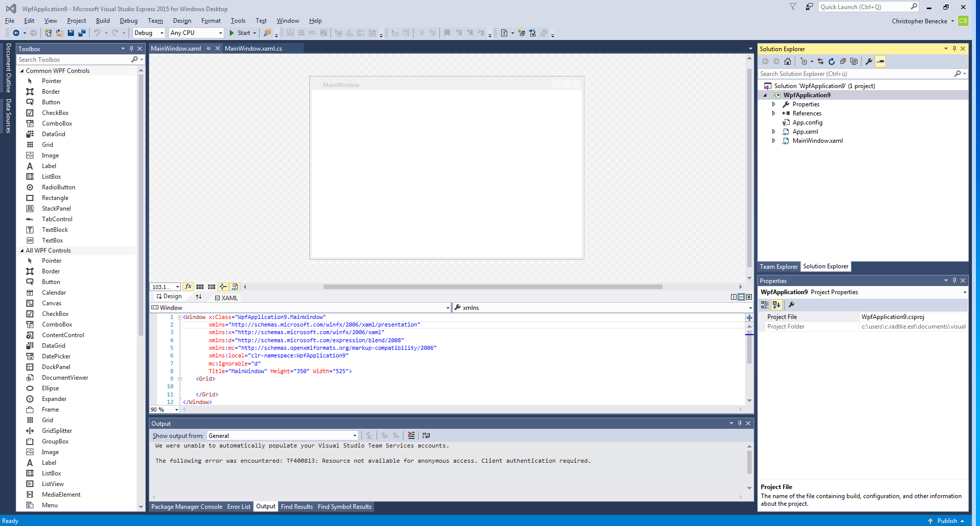The height and width of the screenshot is (526, 980).
Task: Click the Search Toolbox magnifier icon
Action: [x=135, y=60]
